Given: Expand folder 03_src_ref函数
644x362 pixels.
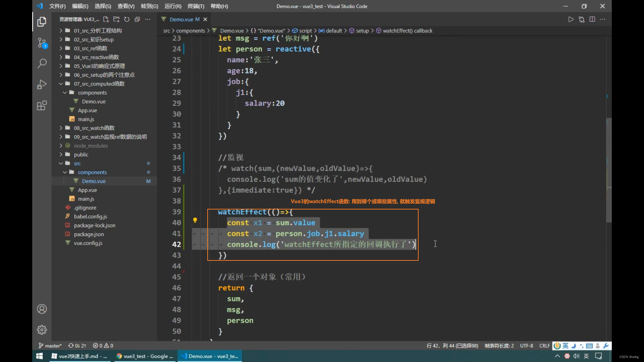Looking at the screenshot, I should [90, 48].
